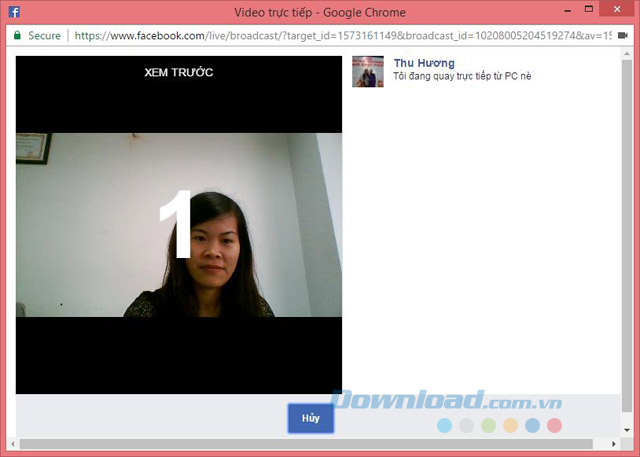Click the horizontal scrollbar thumb at the bottom
This screenshot has height=457, width=640.
(x=310, y=443)
